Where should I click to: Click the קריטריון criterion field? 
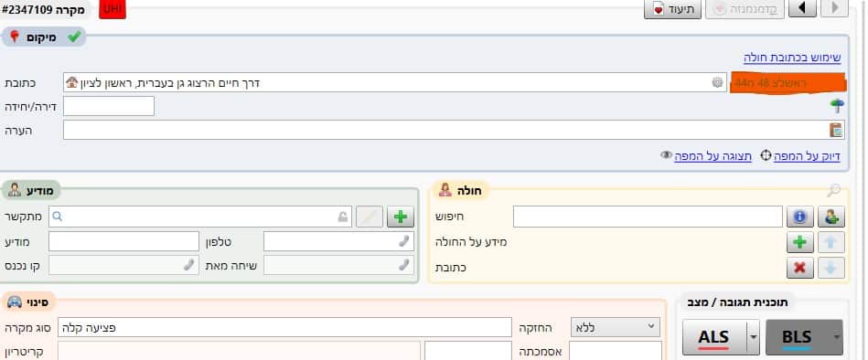click(x=239, y=351)
